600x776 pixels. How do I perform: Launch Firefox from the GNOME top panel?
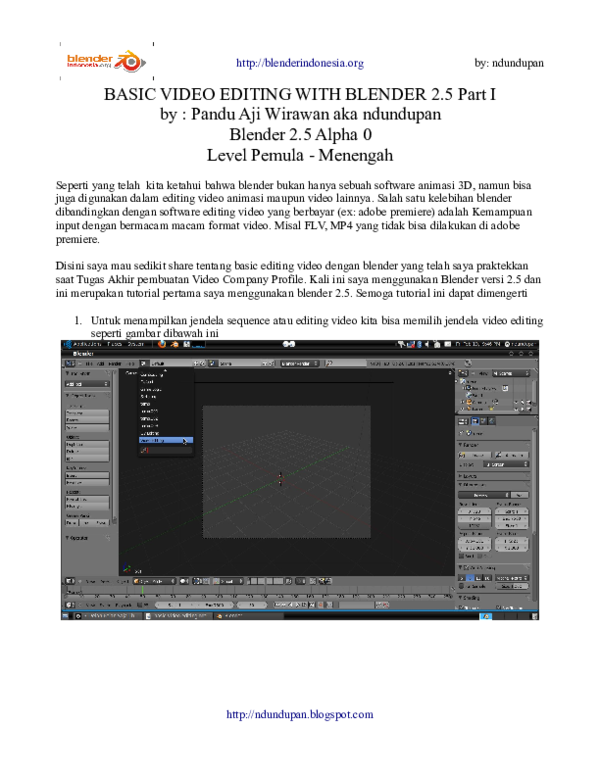point(161,344)
